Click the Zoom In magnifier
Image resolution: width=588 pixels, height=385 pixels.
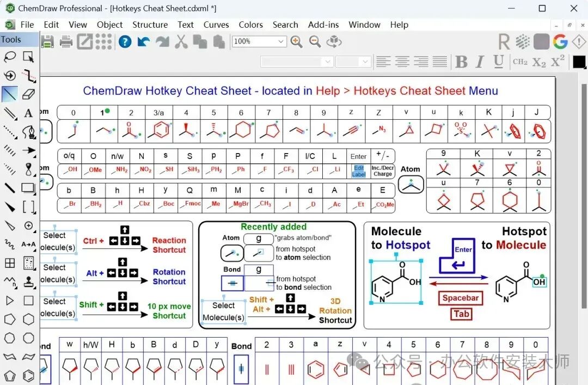click(296, 41)
